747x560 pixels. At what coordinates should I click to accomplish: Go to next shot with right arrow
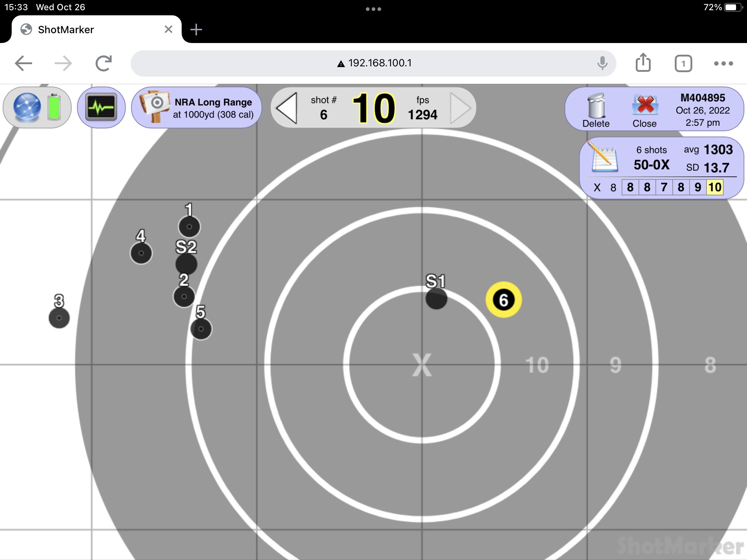[x=460, y=108]
